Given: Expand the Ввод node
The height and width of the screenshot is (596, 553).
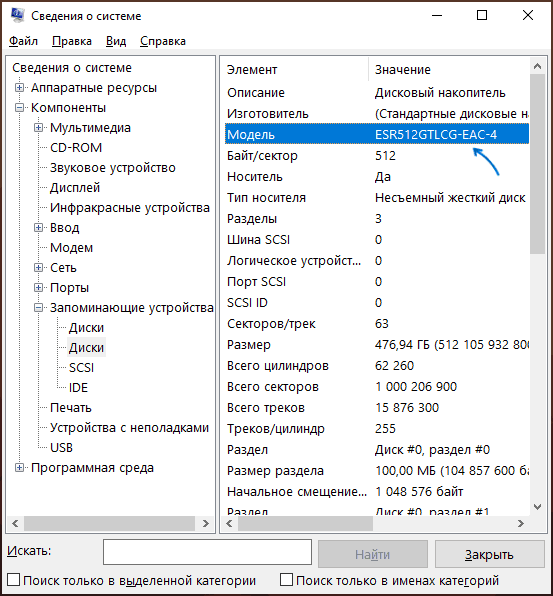Looking at the screenshot, I should (x=38, y=228).
